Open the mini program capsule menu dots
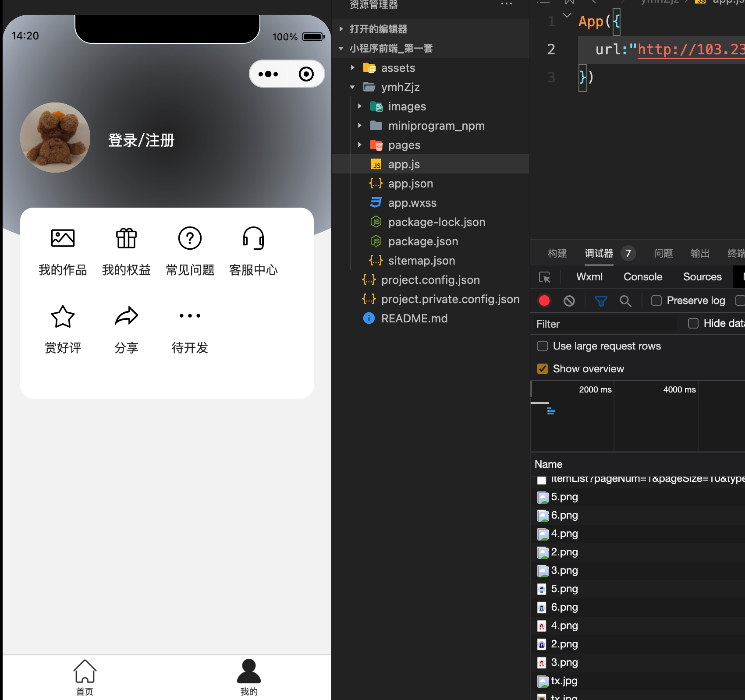The height and width of the screenshot is (700, 745). [268, 74]
